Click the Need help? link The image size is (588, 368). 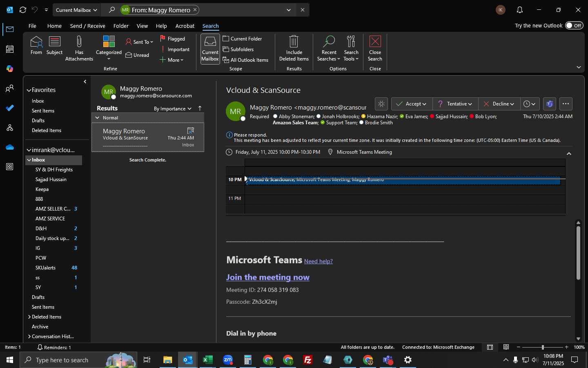click(318, 261)
